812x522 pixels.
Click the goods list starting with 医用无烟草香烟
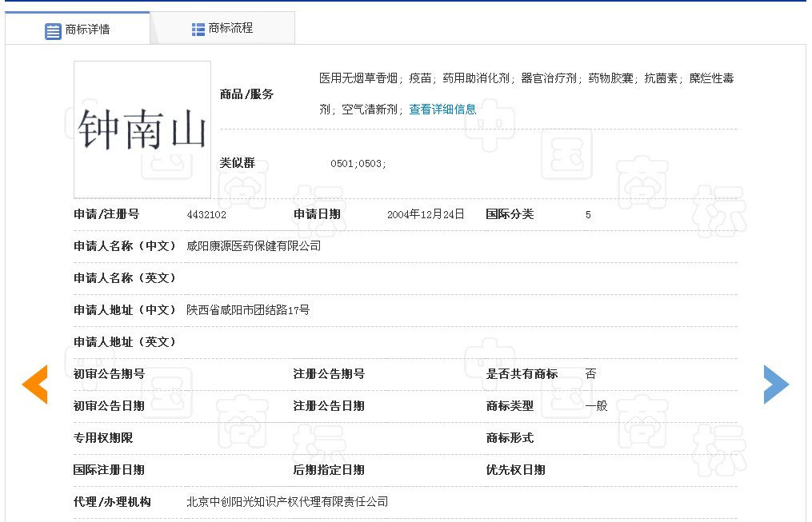526,78
